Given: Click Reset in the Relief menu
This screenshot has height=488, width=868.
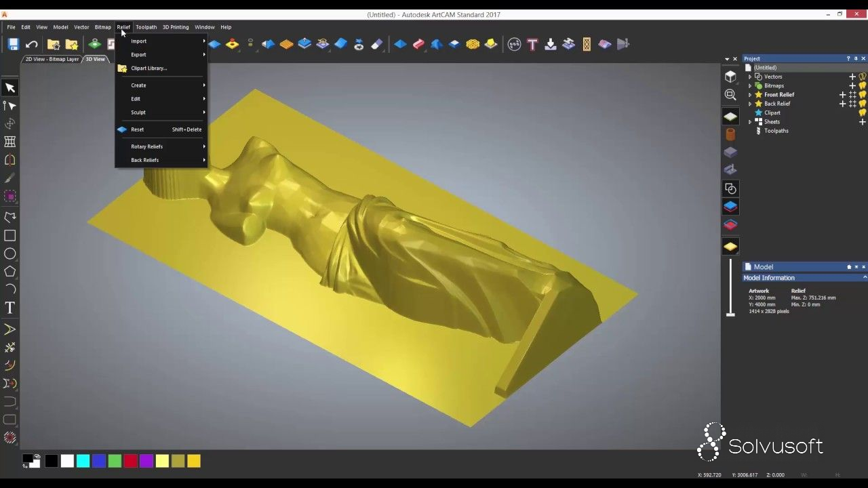Looking at the screenshot, I should point(137,129).
